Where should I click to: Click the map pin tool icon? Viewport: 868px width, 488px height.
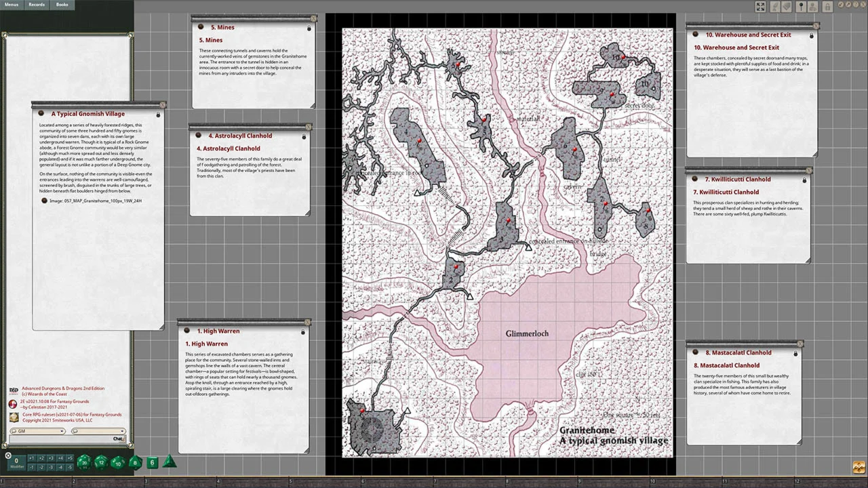pyautogui.click(x=801, y=7)
